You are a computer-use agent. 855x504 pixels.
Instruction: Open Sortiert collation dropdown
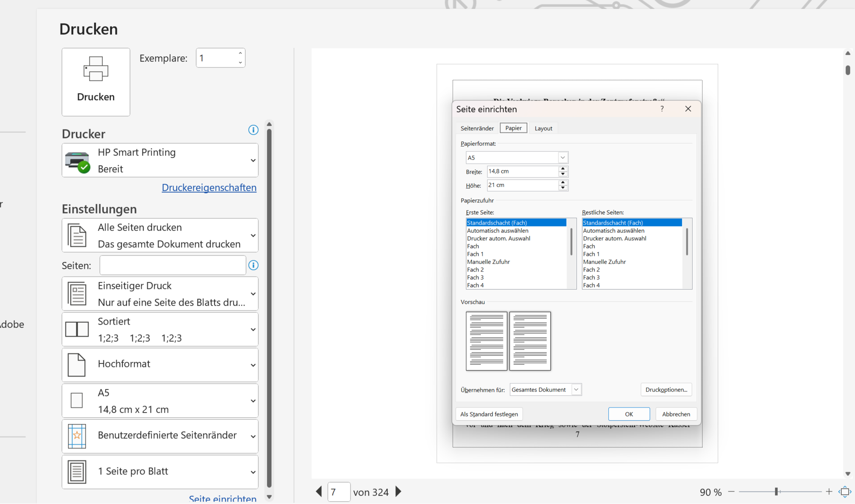[x=160, y=329]
